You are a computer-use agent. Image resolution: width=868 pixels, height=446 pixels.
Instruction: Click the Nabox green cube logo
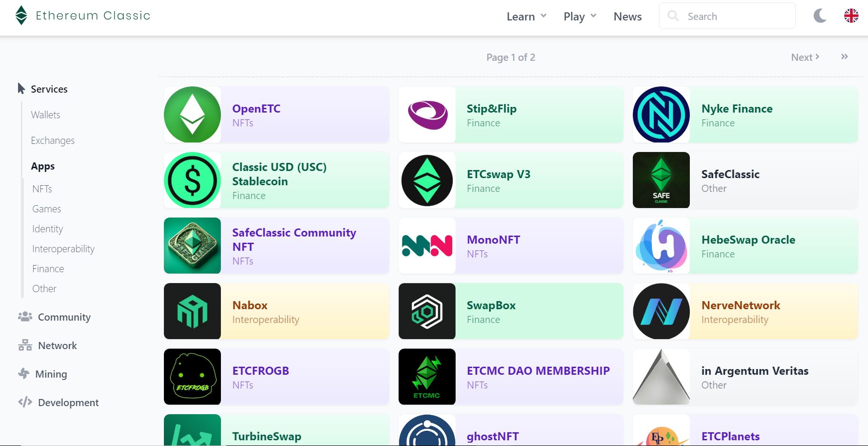tap(192, 311)
